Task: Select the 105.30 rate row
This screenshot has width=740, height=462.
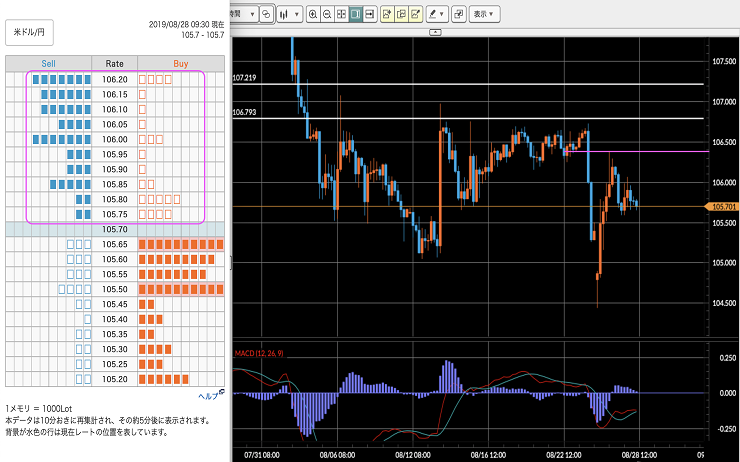Action: pos(115,349)
